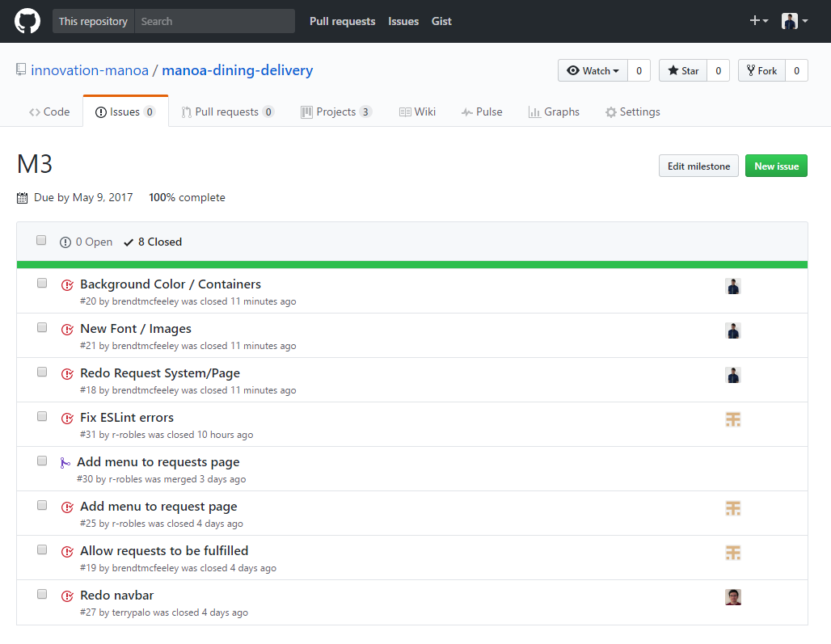The height and width of the screenshot is (644, 831).
Task: Click the stargazers count next to Star
Action: pyautogui.click(x=718, y=70)
